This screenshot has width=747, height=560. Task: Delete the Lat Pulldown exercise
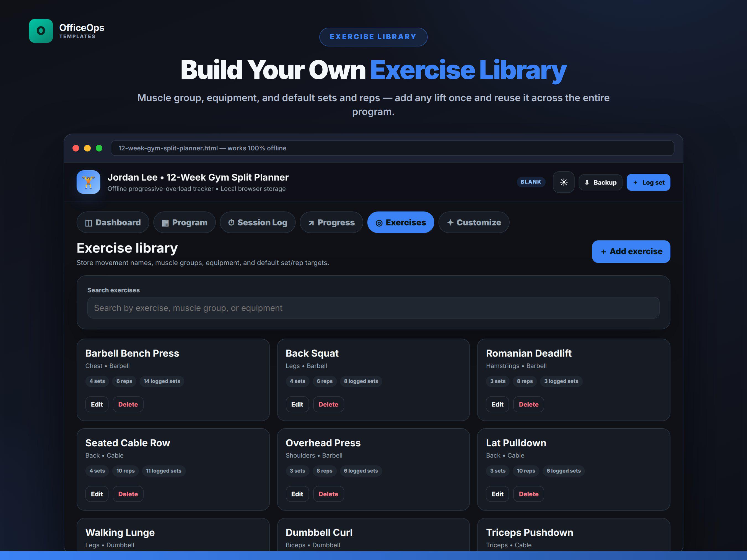528,494
